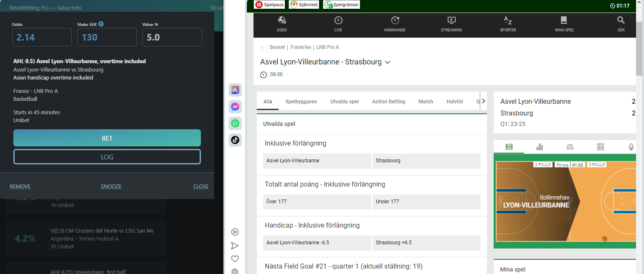Click the Spelpaus button
The width and height of the screenshot is (644, 274).
(270, 5)
